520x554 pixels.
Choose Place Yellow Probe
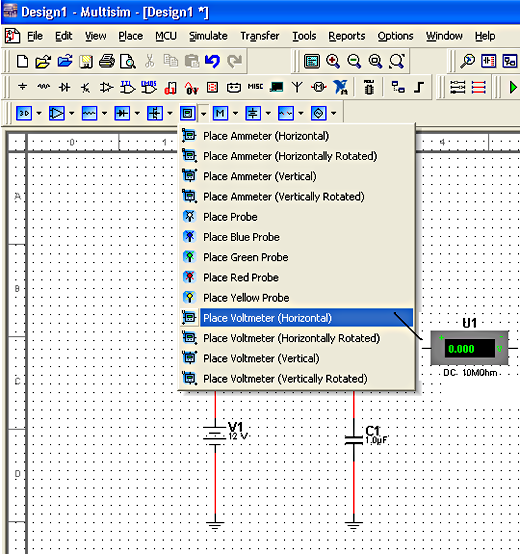click(x=297, y=298)
